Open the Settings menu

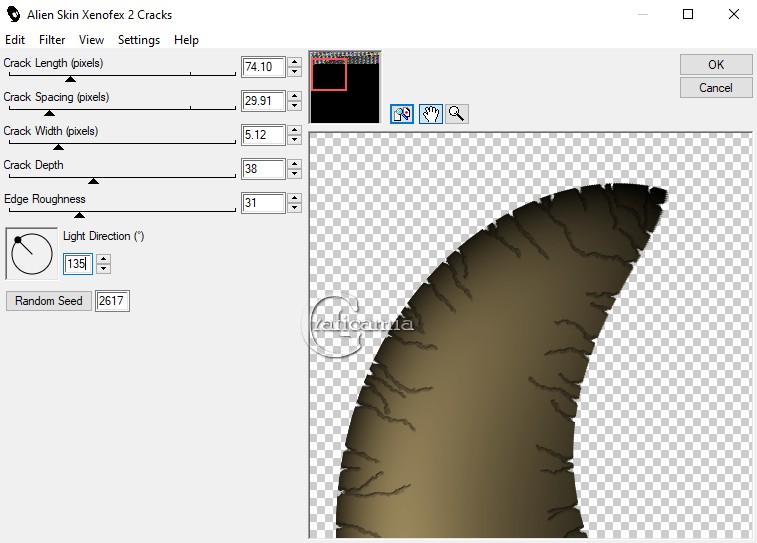[139, 40]
